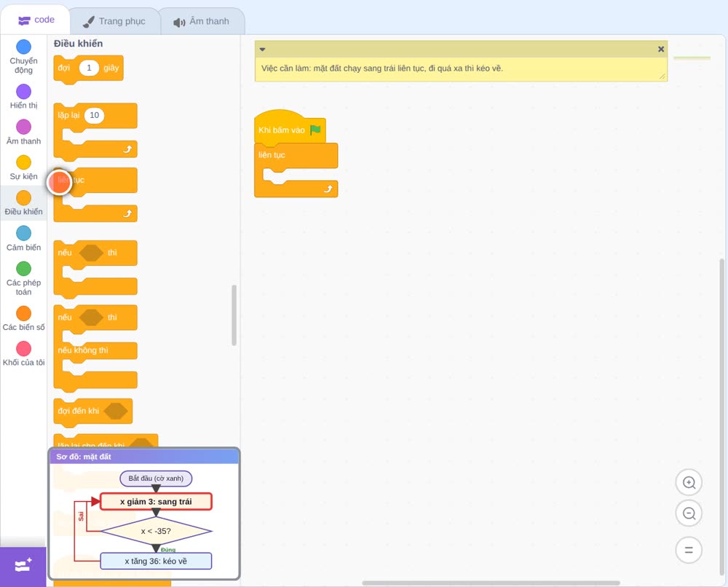The height and width of the screenshot is (587, 728).
Task: Open the Các phép toán category
Action: [24, 278]
